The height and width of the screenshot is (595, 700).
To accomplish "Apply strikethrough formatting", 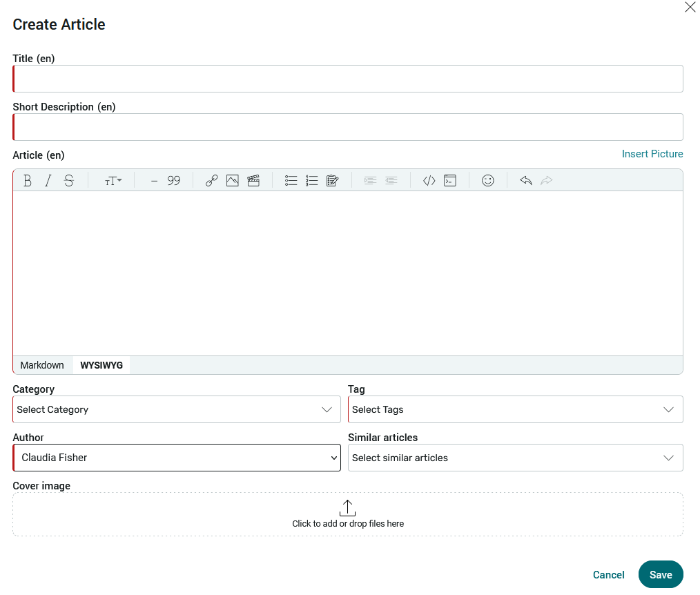I will (69, 180).
